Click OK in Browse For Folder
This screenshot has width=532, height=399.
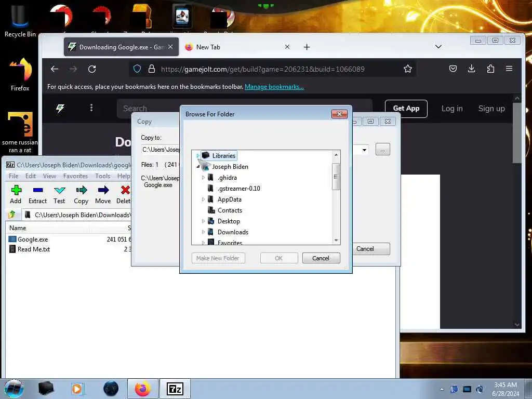(x=279, y=258)
